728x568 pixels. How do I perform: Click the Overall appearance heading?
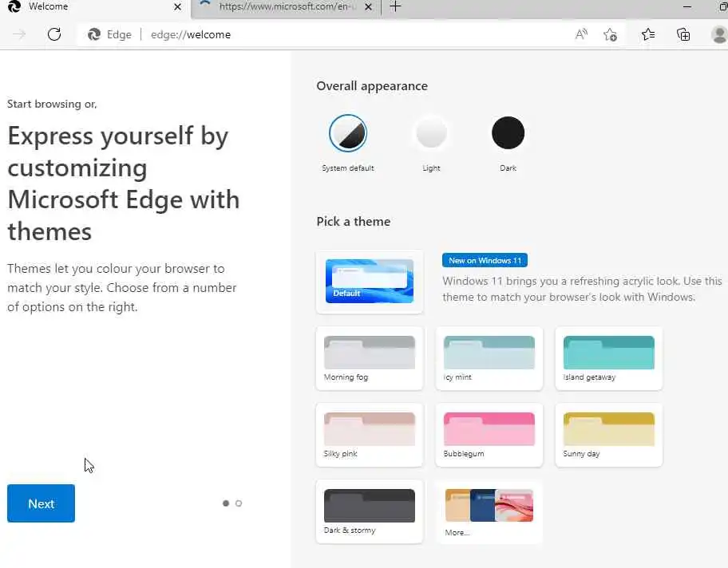coord(372,86)
